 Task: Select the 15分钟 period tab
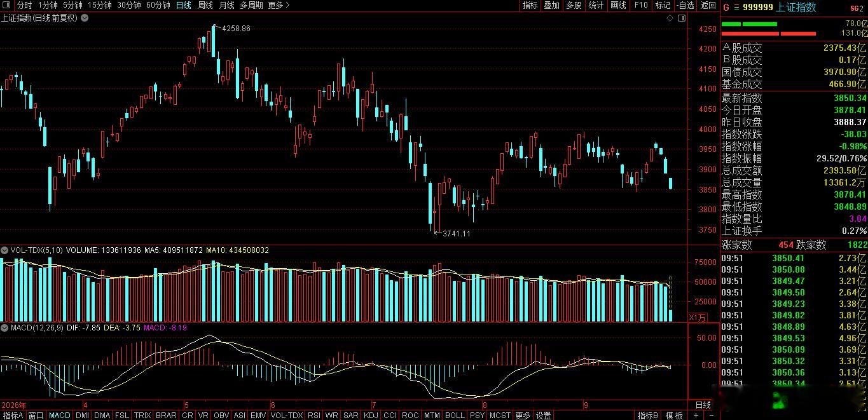[100, 5]
